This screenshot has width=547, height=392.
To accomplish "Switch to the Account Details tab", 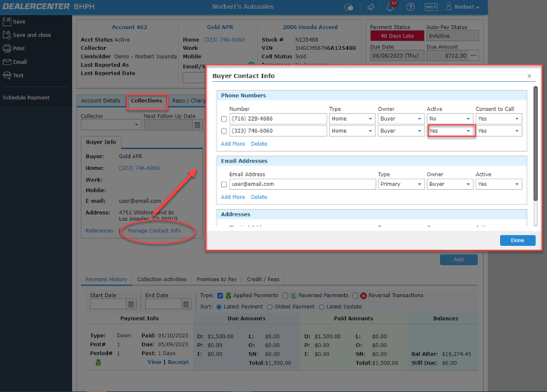I will (101, 100).
